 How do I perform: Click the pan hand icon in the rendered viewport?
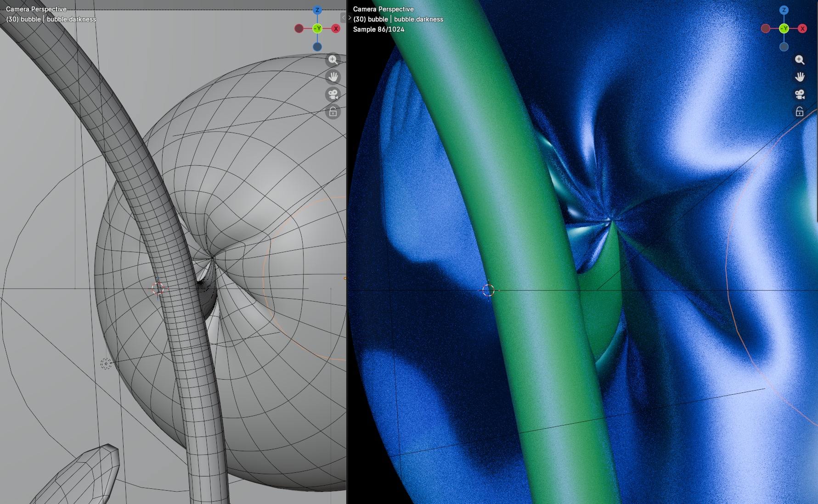800,77
